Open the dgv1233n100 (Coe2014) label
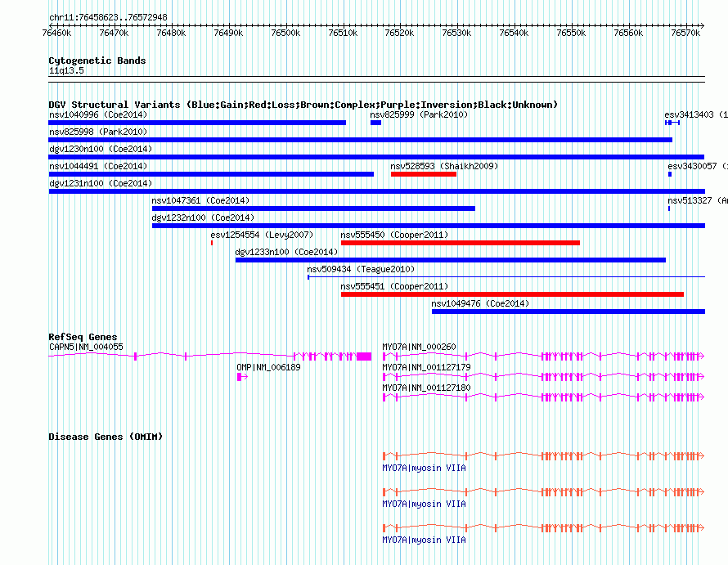Screen dimensions: 728x565 [286, 252]
